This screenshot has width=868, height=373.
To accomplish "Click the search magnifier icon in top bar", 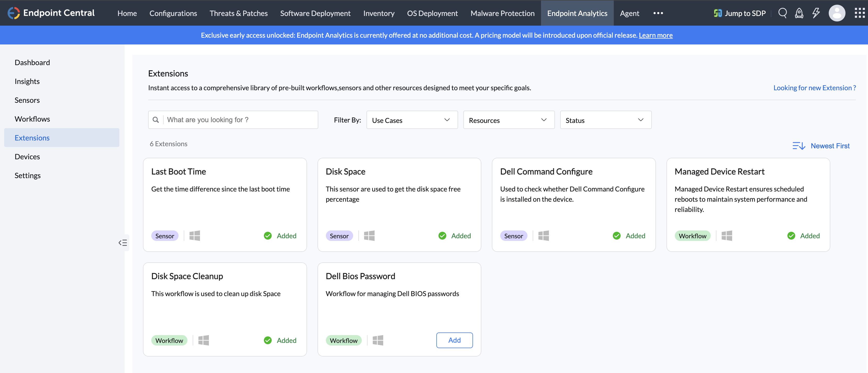I will pyautogui.click(x=782, y=13).
